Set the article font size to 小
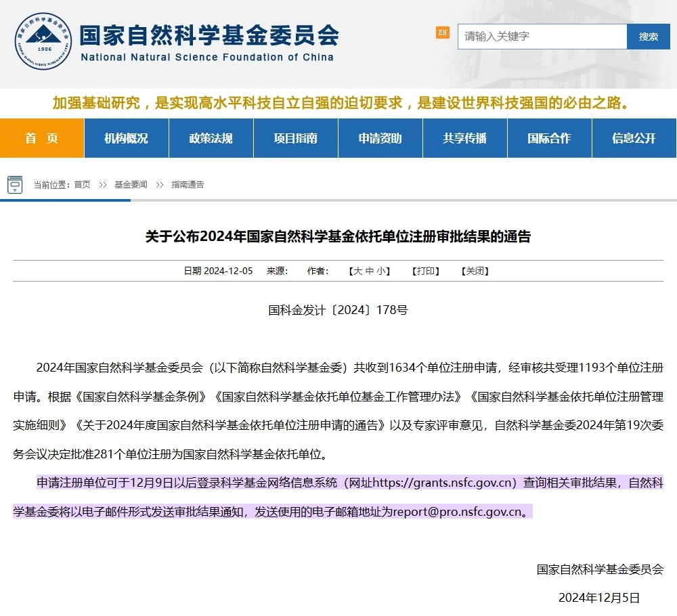 point(381,271)
